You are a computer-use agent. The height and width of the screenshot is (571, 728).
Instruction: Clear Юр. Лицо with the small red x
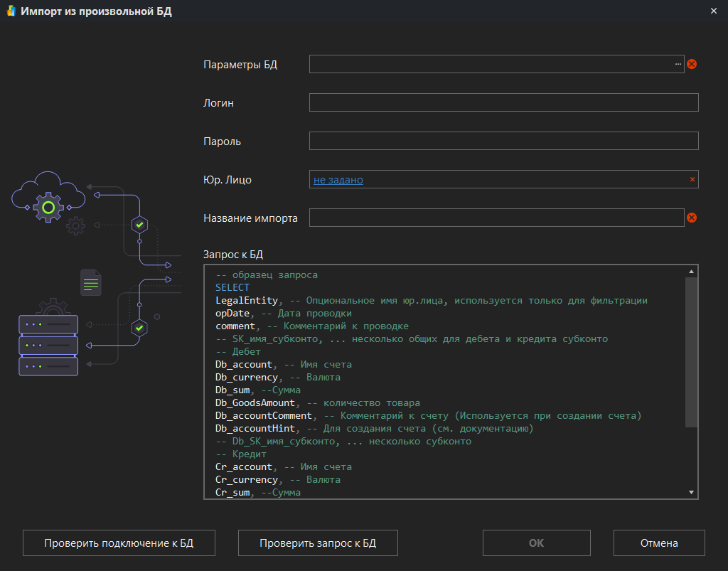point(692,180)
